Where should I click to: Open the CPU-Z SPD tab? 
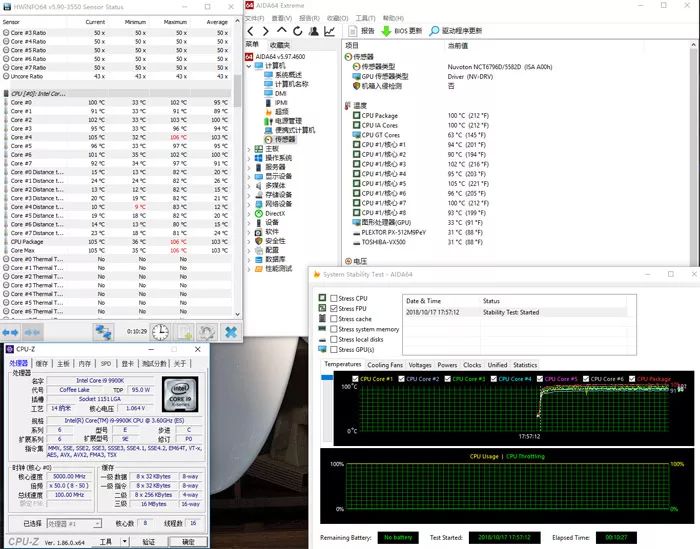(x=106, y=364)
